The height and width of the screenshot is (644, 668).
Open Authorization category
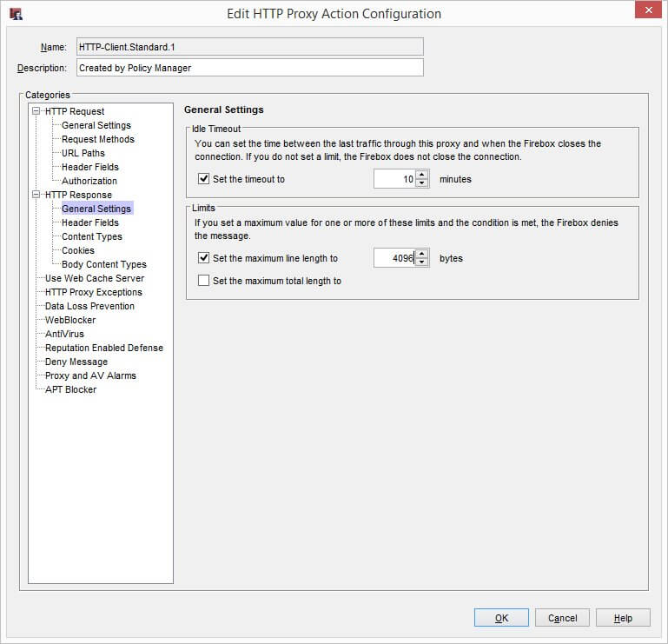(89, 181)
